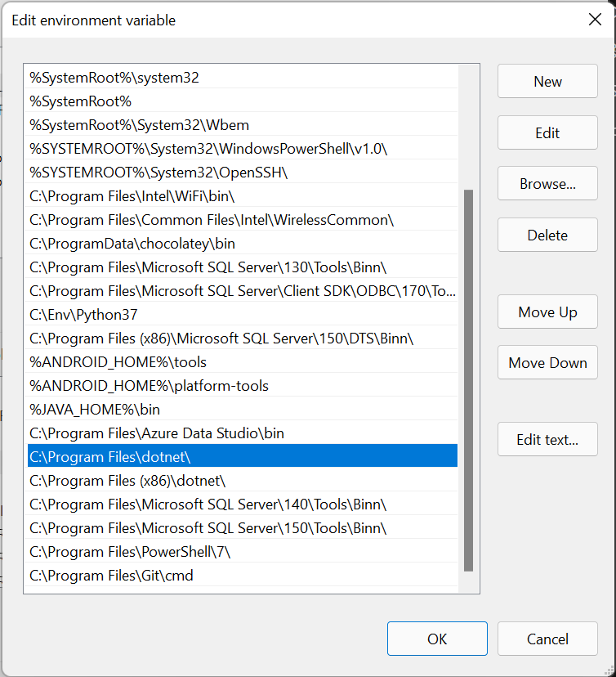Screen dimensions: 616x677
Task: Click the path list vertical scrollbar
Action: pos(468,380)
